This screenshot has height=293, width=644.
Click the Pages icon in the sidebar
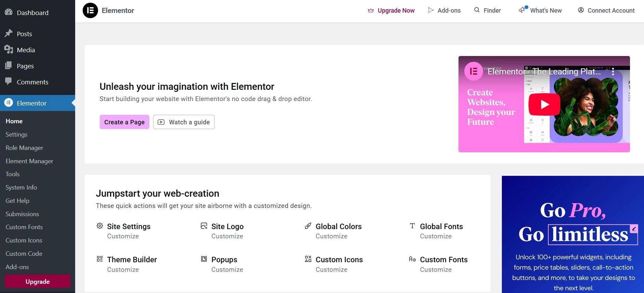click(9, 66)
